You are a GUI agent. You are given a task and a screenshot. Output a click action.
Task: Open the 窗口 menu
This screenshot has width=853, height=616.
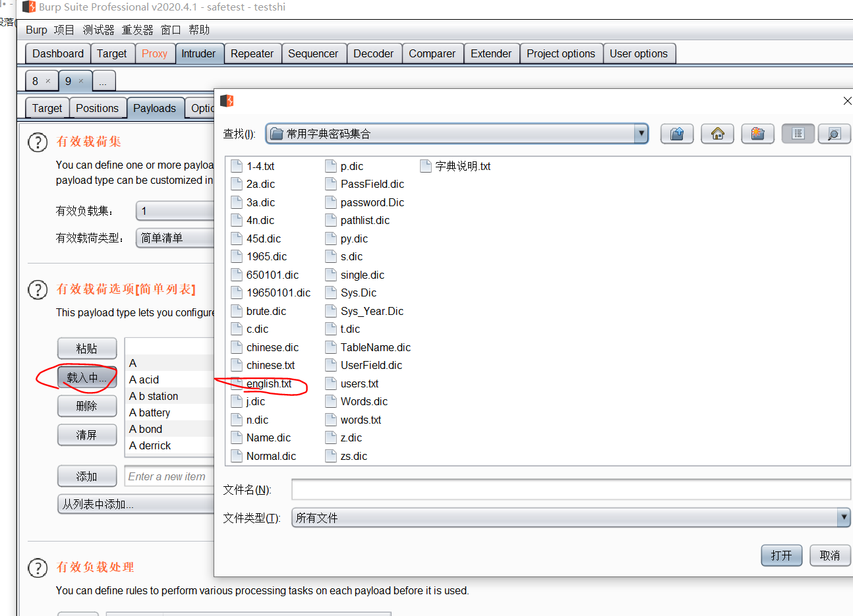(x=171, y=30)
